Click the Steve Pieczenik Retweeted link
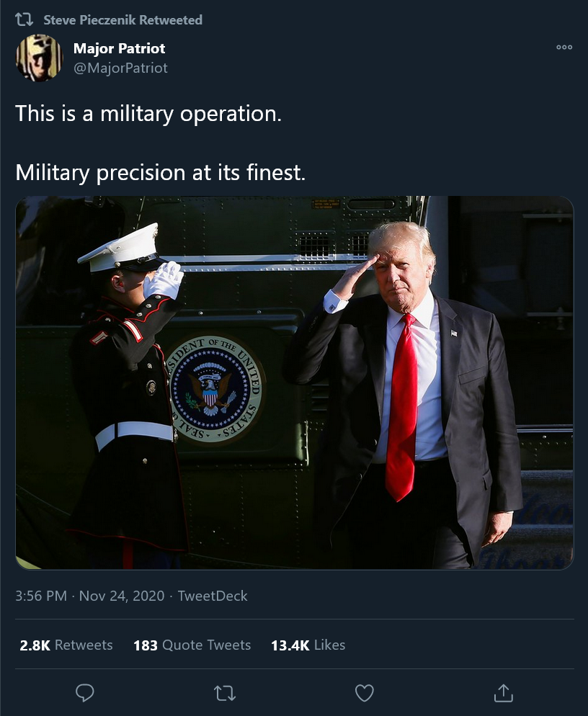The image size is (588, 716). pos(122,19)
